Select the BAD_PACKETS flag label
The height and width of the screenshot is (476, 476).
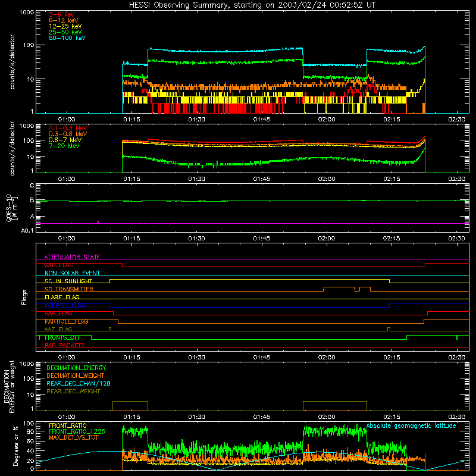[x=65, y=345]
